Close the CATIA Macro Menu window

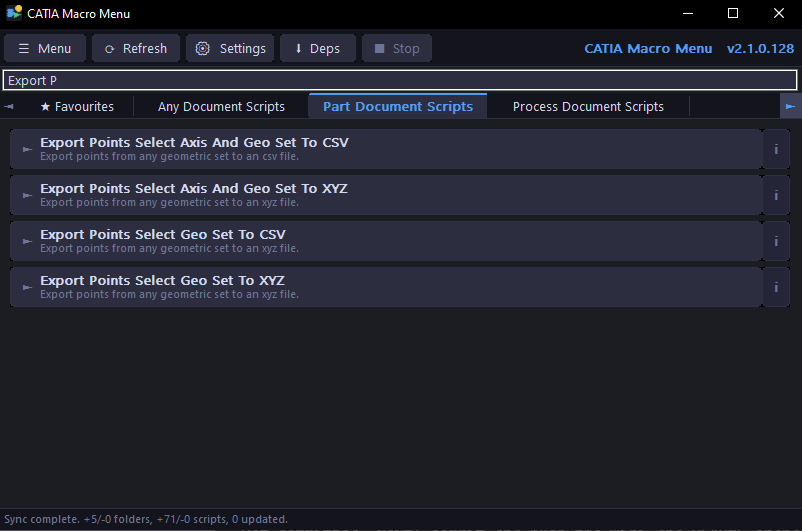778,13
